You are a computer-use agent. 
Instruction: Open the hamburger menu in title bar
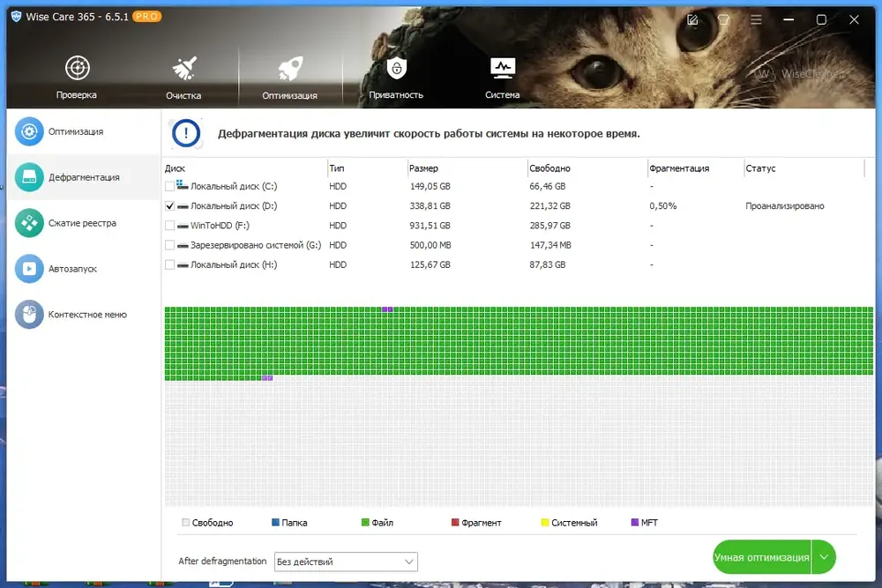(x=756, y=19)
